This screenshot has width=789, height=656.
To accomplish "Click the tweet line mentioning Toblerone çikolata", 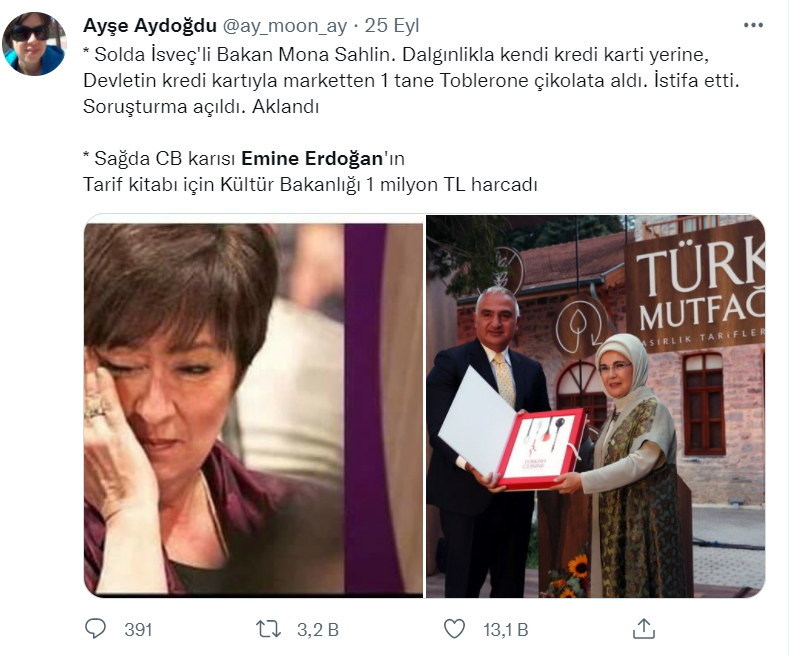I will coord(411,80).
